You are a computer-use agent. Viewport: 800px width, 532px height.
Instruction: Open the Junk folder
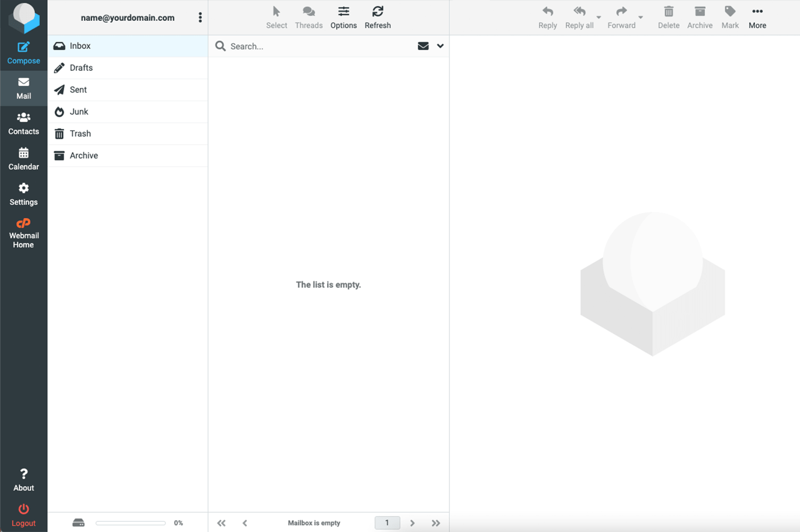pos(79,112)
